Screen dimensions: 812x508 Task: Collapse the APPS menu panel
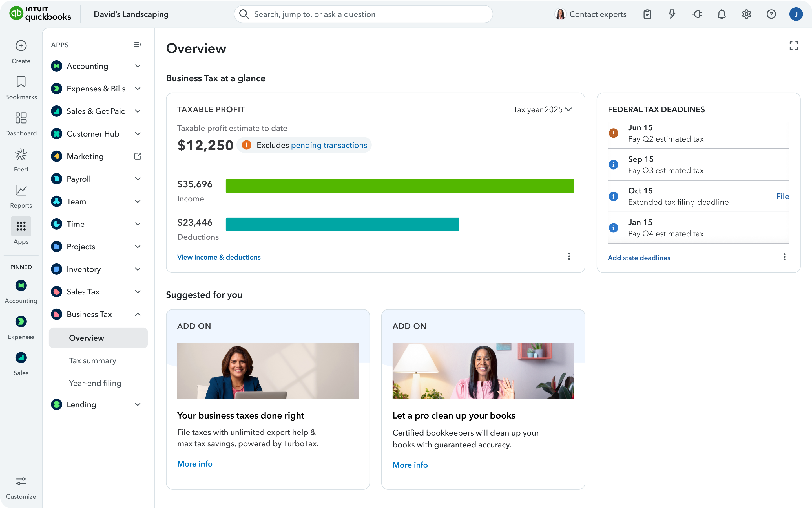point(137,45)
